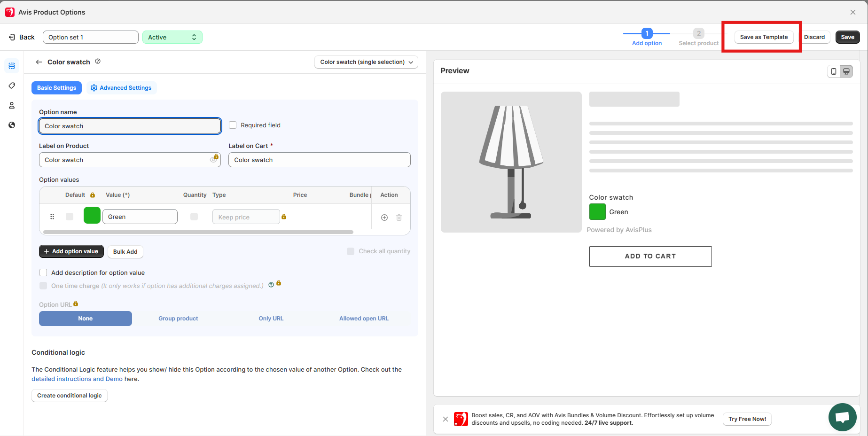Image resolution: width=868 pixels, height=436 pixels.
Task: Click the trash icon for Green value
Action: point(399,218)
